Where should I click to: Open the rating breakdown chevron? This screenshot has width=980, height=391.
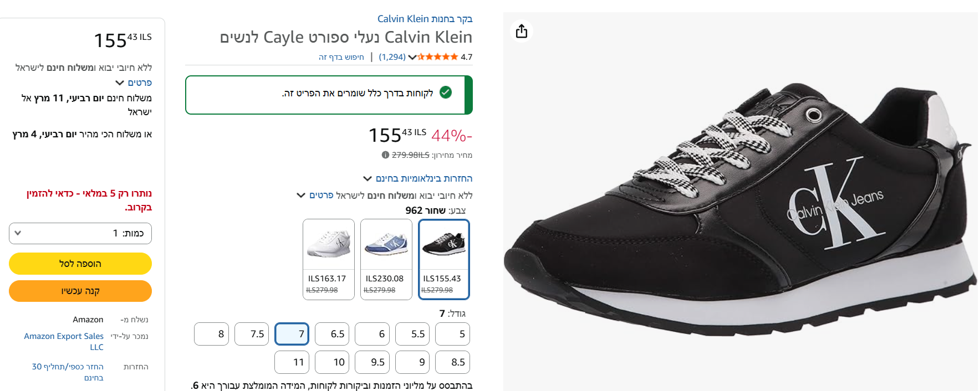(x=412, y=57)
